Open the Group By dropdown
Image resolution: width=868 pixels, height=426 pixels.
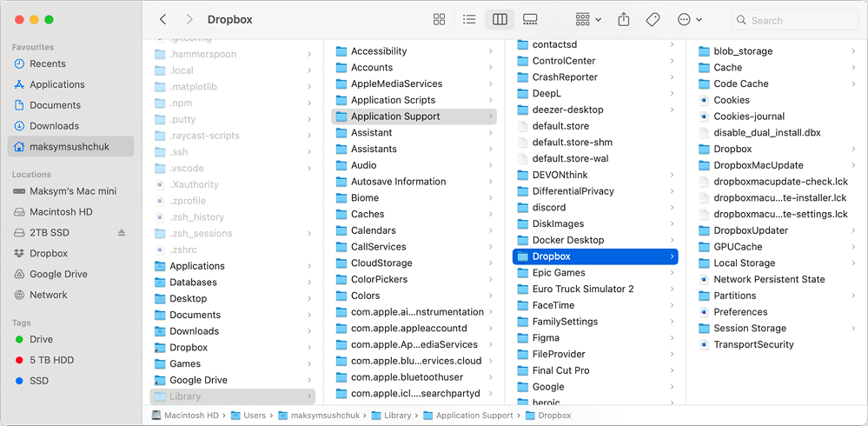(588, 20)
